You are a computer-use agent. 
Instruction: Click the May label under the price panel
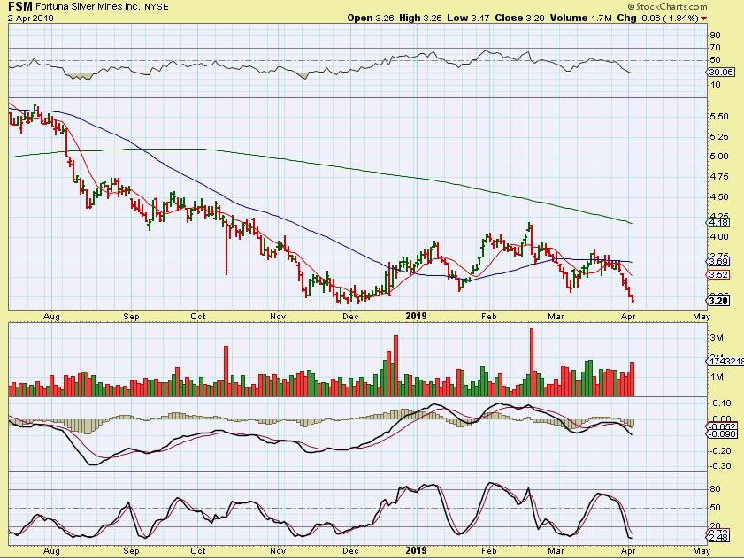(702, 317)
